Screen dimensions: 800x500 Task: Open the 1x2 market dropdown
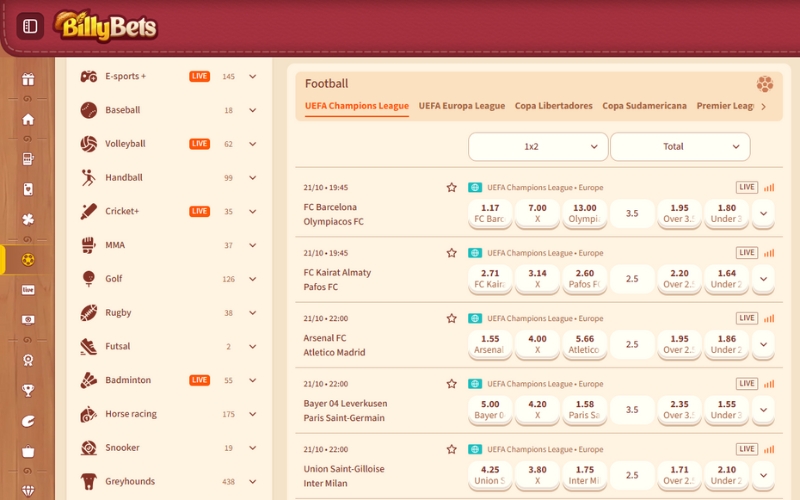click(x=538, y=146)
